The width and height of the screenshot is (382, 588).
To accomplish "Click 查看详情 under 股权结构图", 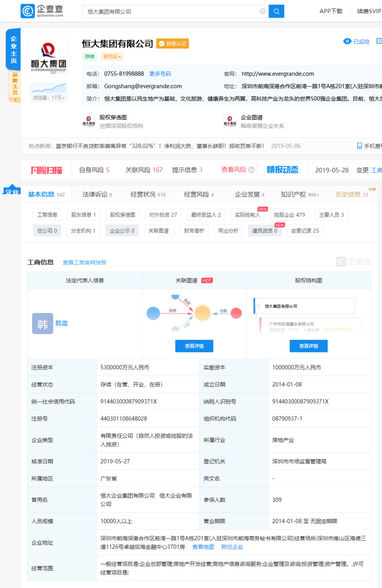I will (308, 346).
